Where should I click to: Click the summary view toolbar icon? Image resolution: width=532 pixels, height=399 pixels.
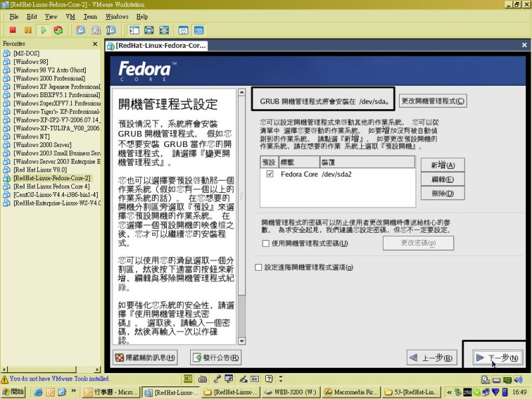184,30
